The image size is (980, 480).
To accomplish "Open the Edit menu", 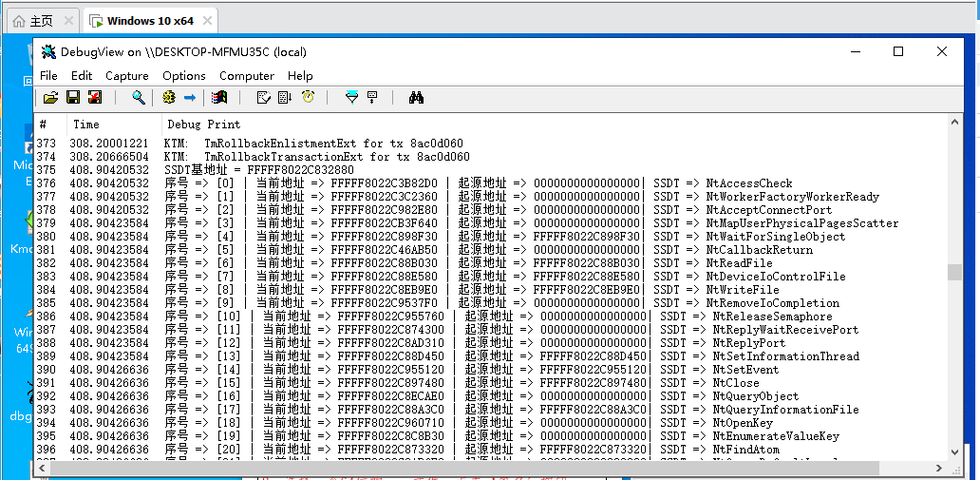I will (82, 76).
